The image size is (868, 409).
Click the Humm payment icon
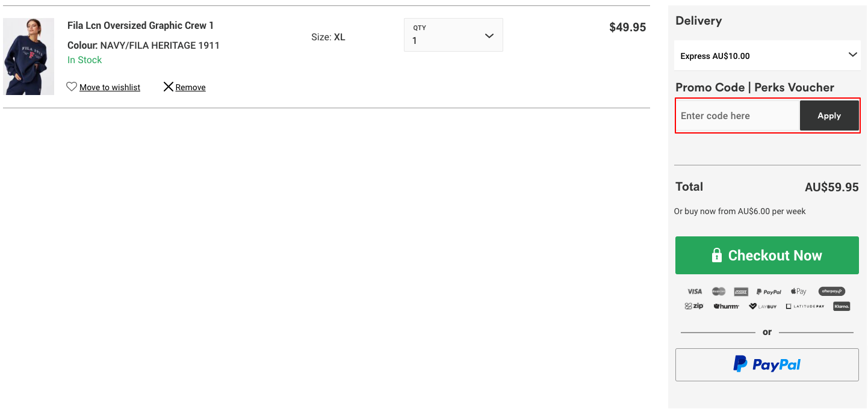coord(726,306)
